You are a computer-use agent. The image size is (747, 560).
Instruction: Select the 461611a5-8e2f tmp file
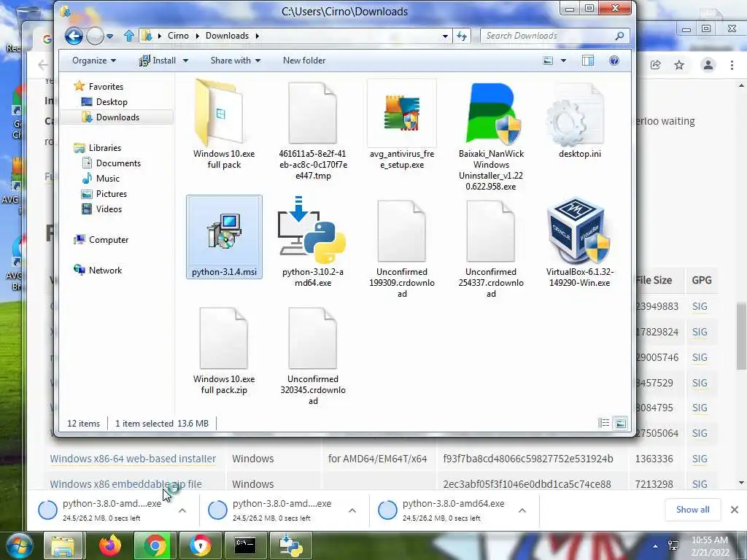point(313,131)
